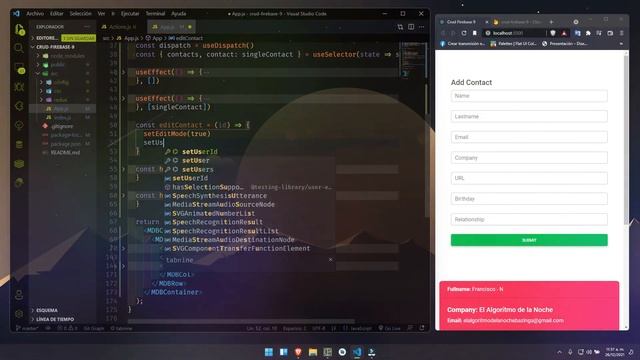This screenshot has height=360, width=640.
Task: Select setUserId first autocomplete suggestion
Action: (x=249, y=151)
